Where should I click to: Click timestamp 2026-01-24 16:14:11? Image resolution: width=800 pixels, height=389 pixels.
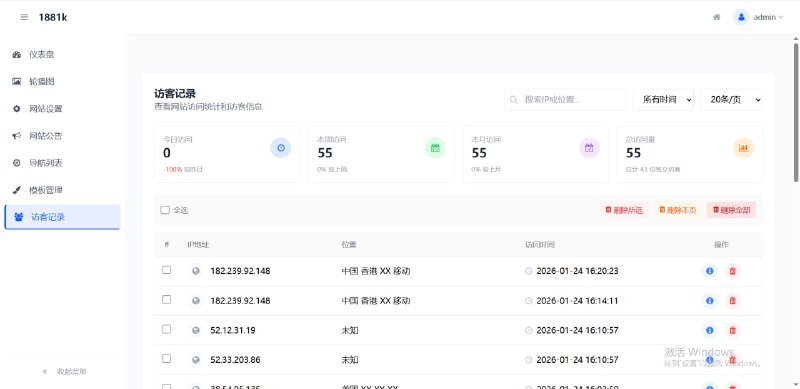click(577, 301)
